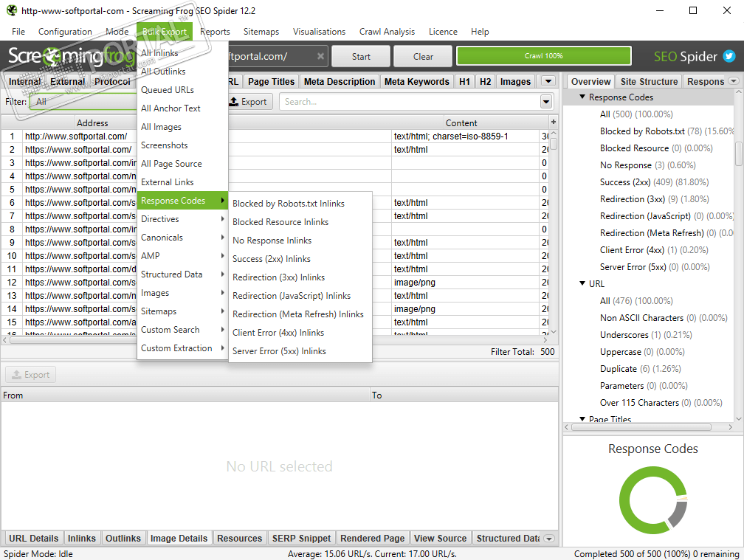
Task: Click the Search input field
Action: click(x=410, y=102)
